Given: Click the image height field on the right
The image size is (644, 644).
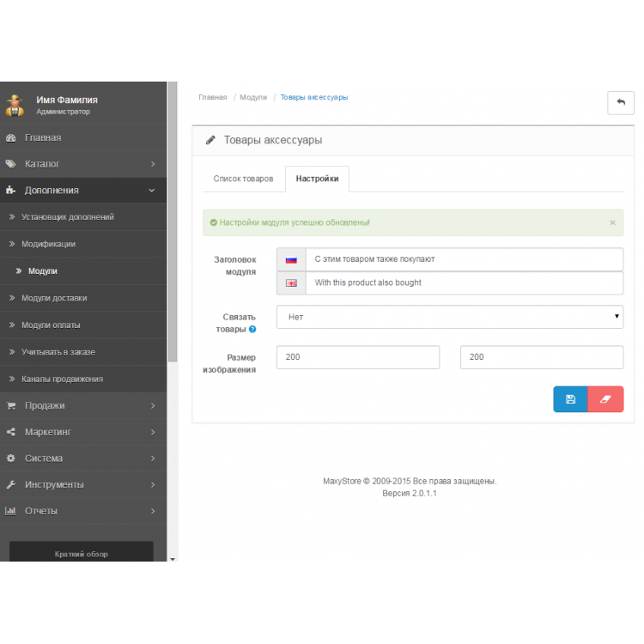Looking at the screenshot, I should click(542, 357).
